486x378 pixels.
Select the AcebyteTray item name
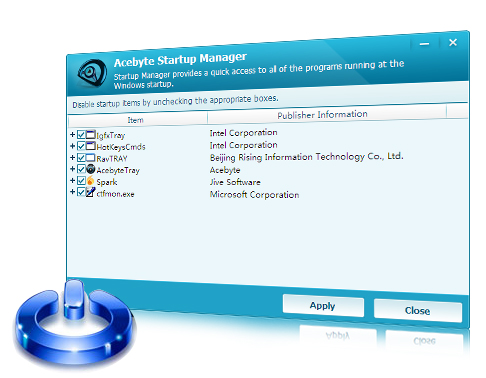coord(118,170)
